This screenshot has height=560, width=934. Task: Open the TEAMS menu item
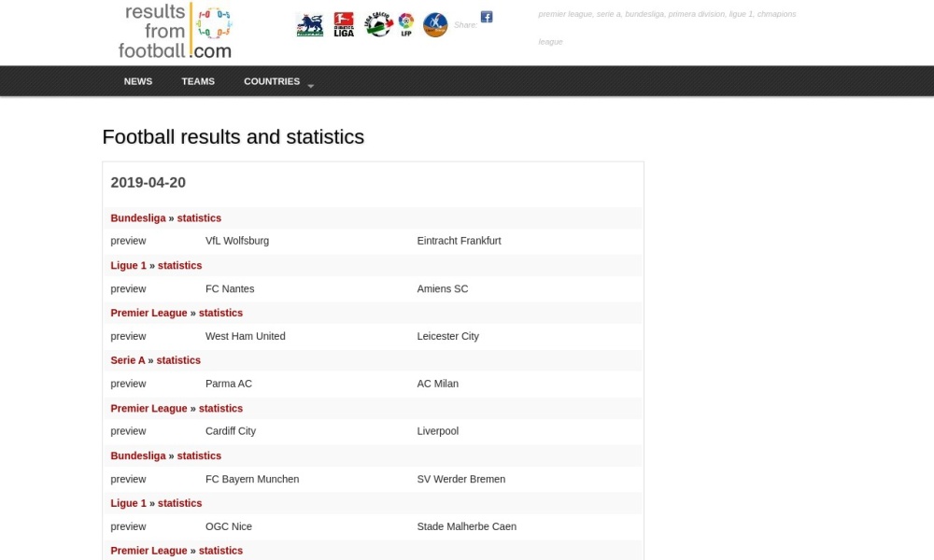(198, 81)
